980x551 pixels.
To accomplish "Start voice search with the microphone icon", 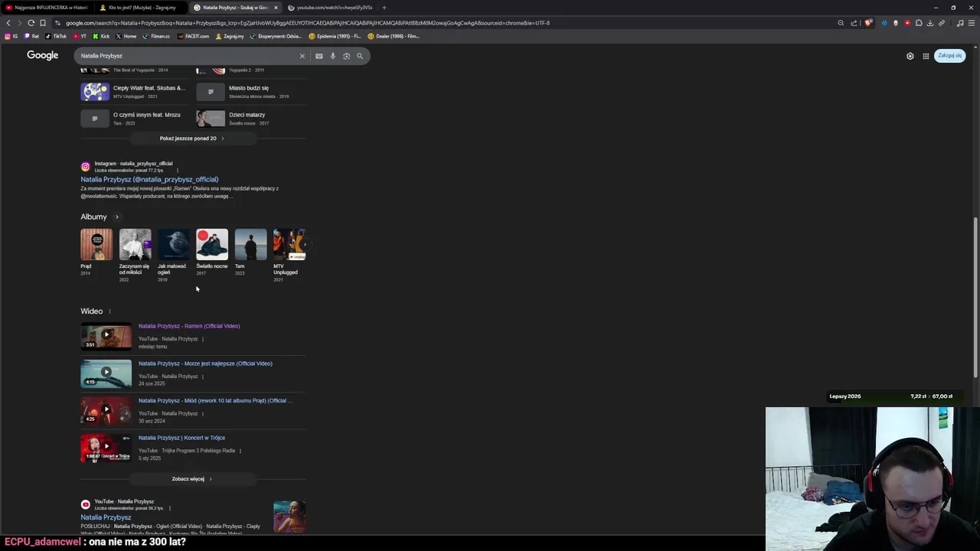I will coord(333,56).
